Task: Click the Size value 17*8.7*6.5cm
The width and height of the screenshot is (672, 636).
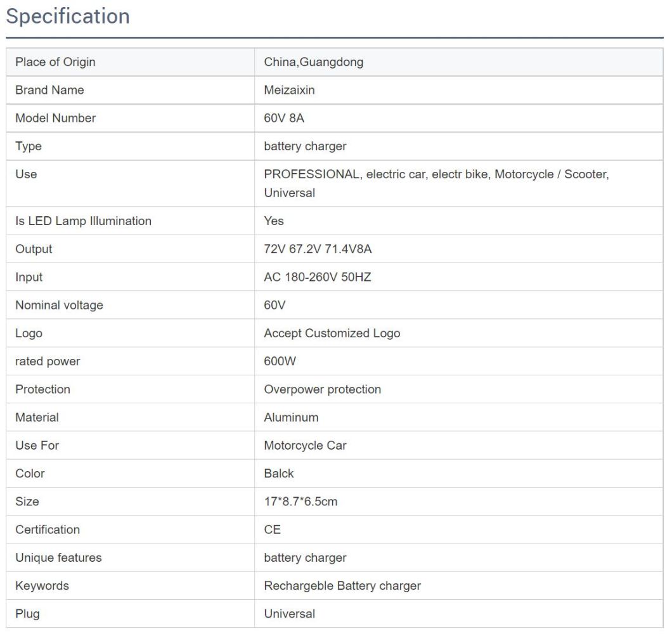Action: click(300, 502)
